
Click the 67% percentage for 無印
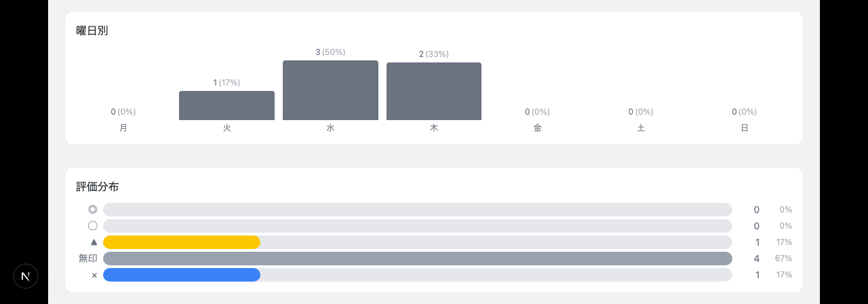(x=783, y=259)
